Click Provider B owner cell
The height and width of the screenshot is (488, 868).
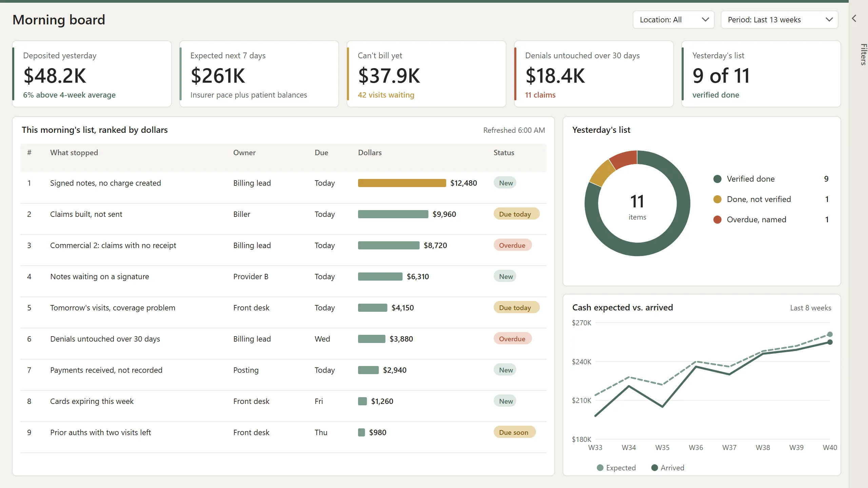click(x=251, y=277)
